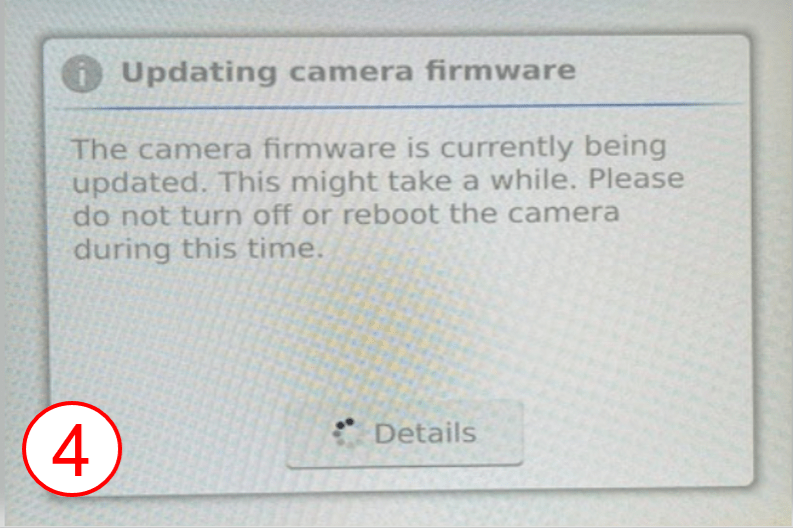
Task: Click the loading spinner inside Details button
Action: pyautogui.click(x=347, y=433)
